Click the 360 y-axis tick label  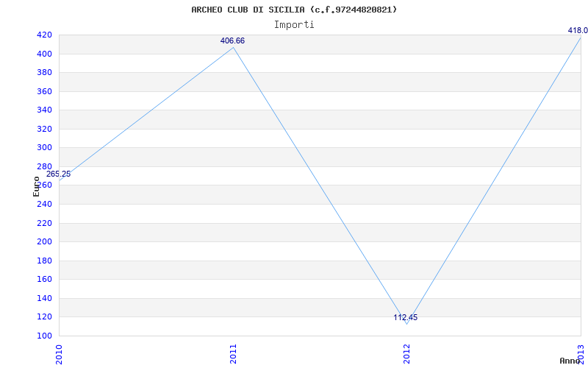44,91
